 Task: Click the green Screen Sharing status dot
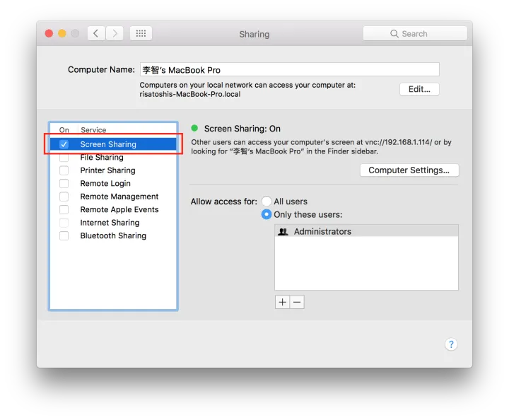pos(194,128)
